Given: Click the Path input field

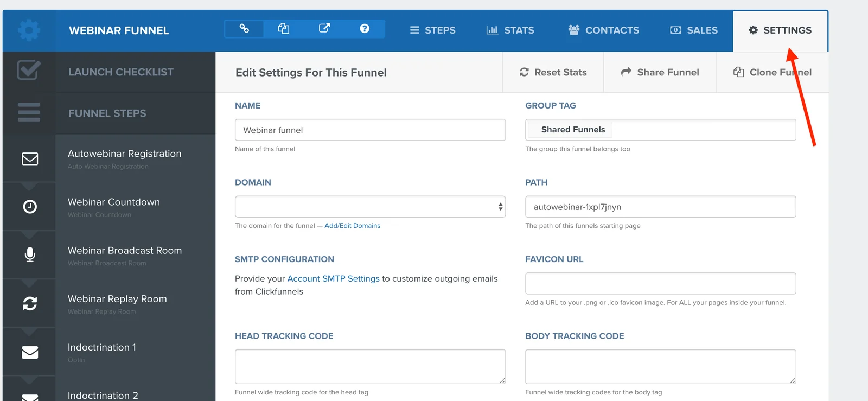Looking at the screenshot, I should tap(660, 207).
